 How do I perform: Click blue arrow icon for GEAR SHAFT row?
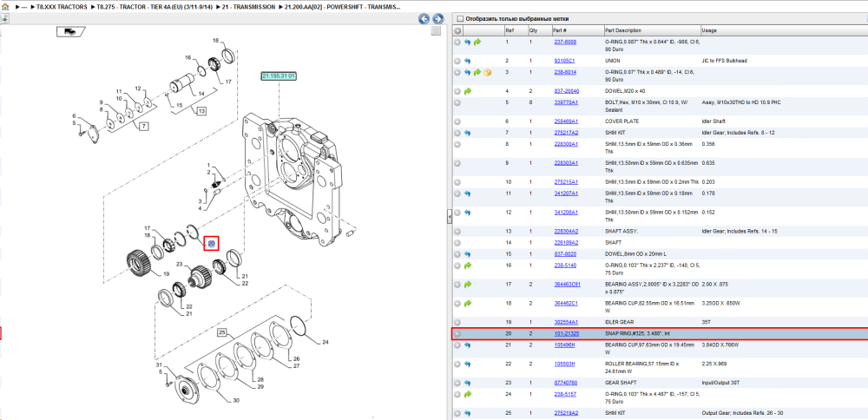click(x=467, y=383)
